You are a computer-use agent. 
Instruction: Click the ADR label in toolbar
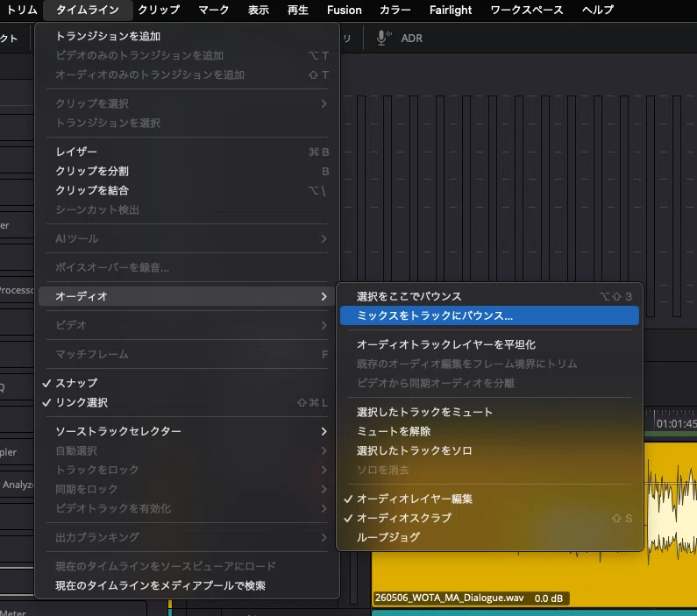411,39
